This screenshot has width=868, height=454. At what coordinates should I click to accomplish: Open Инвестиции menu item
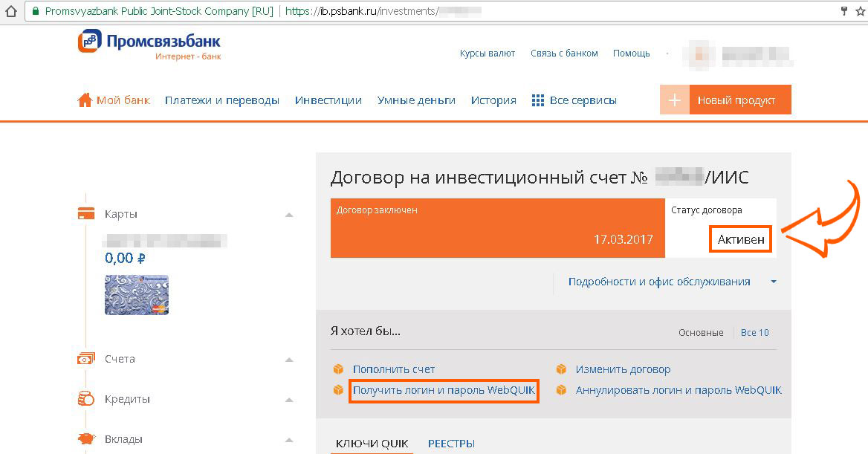click(328, 100)
